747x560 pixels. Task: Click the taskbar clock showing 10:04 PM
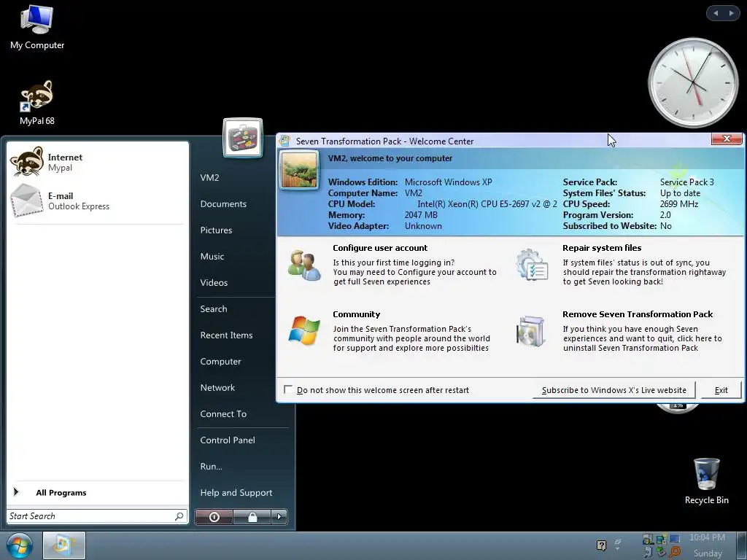[x=707, y=537]
